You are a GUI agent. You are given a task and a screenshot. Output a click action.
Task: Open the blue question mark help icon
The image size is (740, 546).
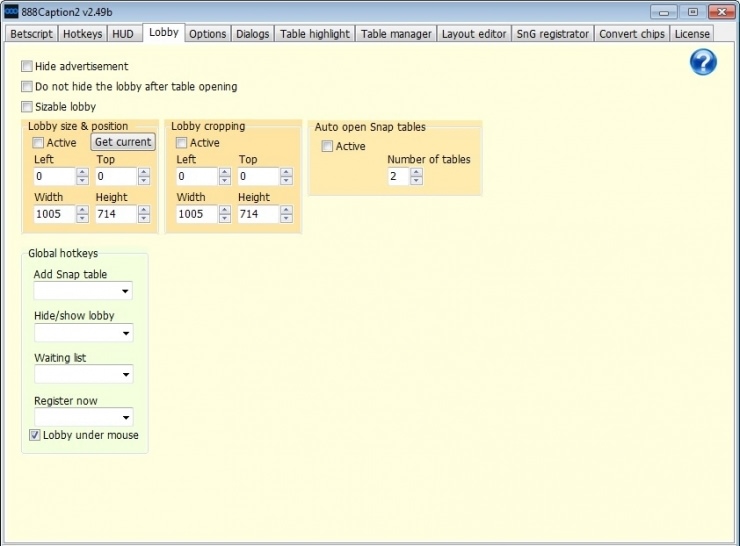pos(703,62)
